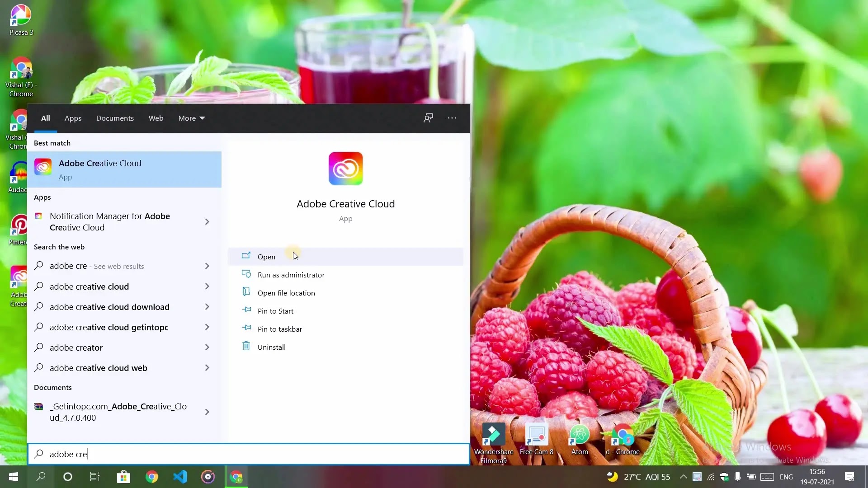
Task: Expand the More filter dropdown
Action: [x=192, y=118]
